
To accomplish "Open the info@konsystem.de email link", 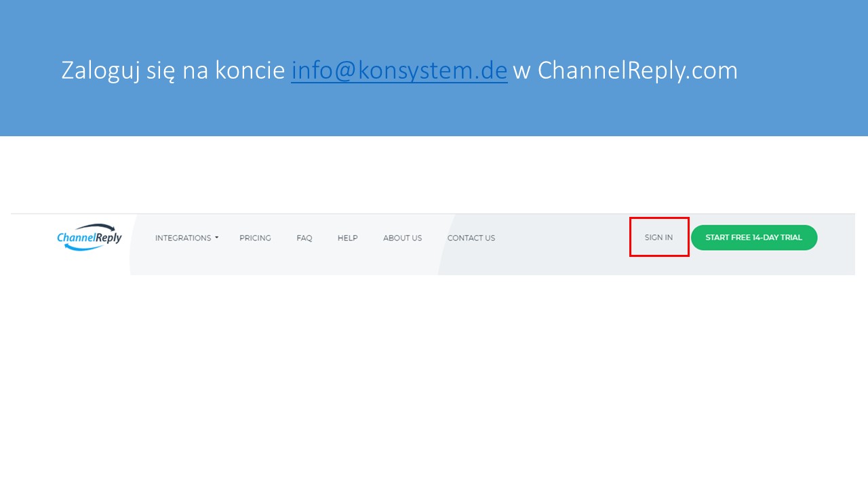I will click(x=399, y=70).
